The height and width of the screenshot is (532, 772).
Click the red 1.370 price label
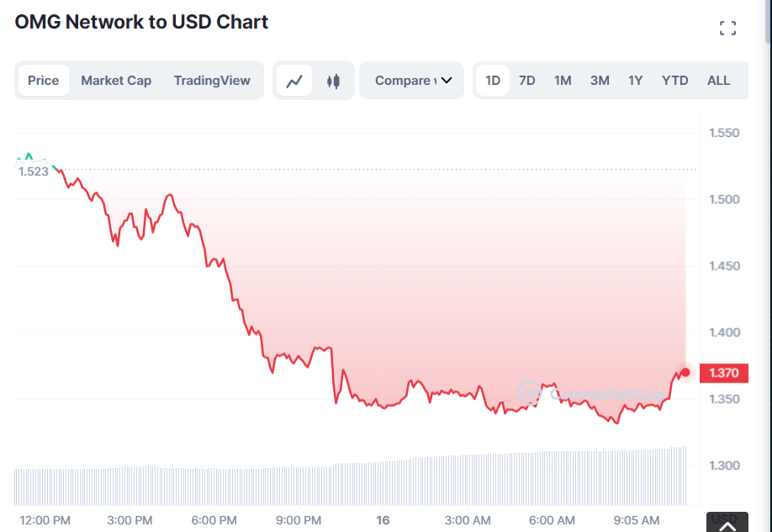tap(723, 372)
